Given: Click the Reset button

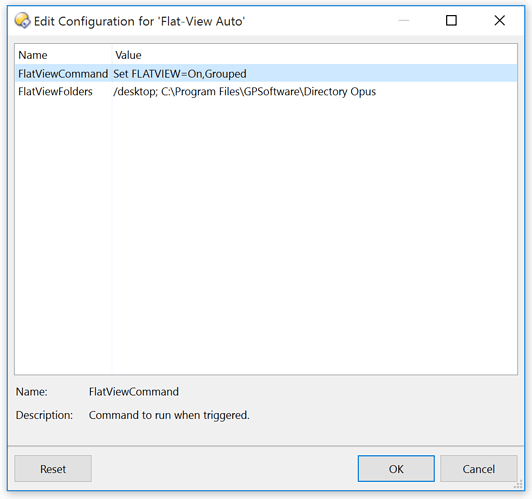Looking at the screenshot, I should [x=53, y=468].
